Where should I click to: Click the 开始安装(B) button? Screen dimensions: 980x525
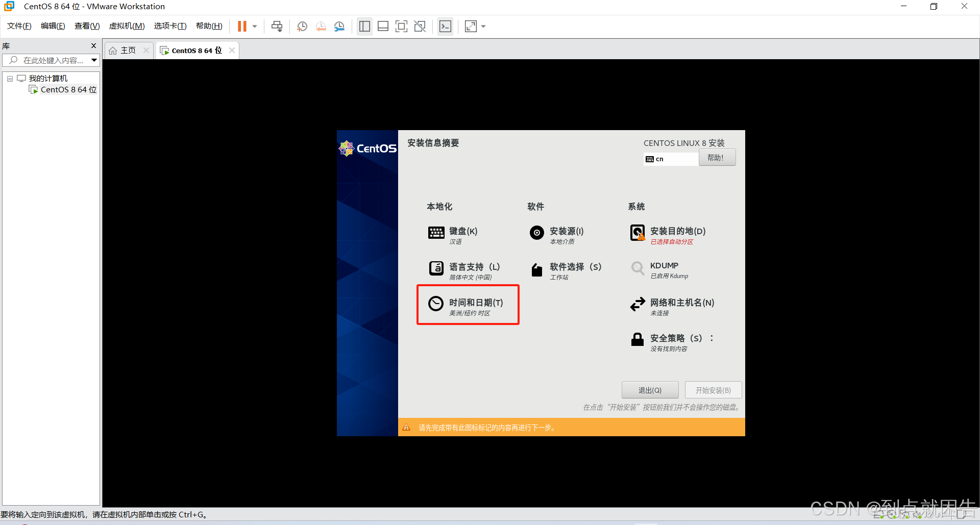tap(713, 390)
